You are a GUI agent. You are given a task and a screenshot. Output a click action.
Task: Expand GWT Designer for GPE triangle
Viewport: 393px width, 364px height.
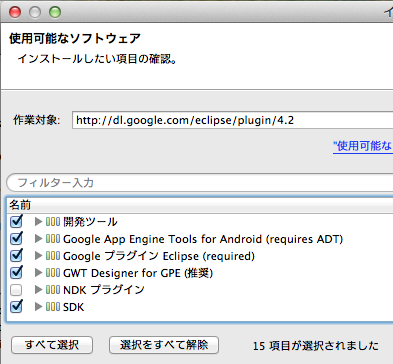click(x=38, y=273)
